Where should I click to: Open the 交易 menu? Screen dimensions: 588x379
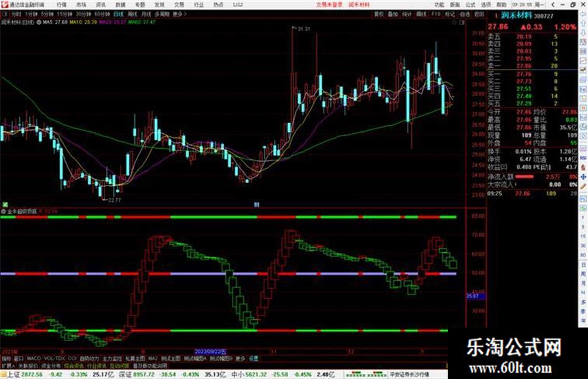(x=179, y=4)
